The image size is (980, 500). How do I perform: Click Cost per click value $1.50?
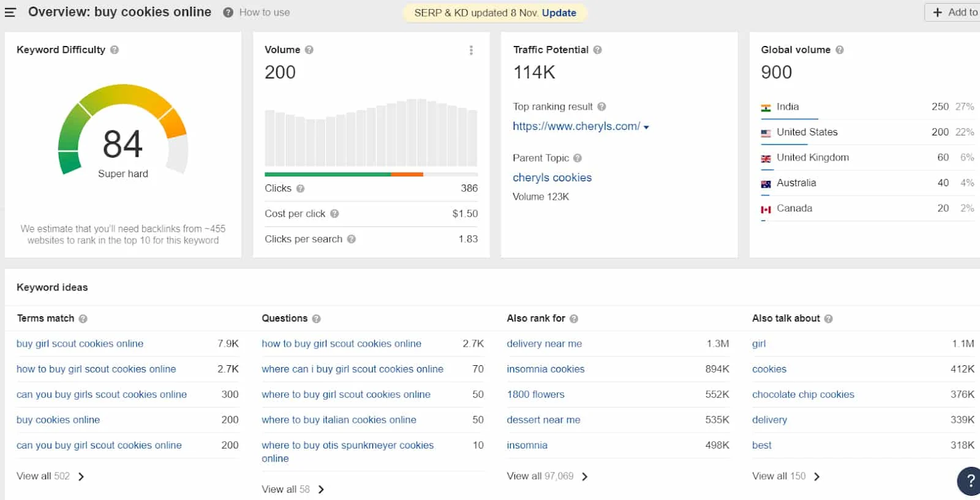coord(465,214)
